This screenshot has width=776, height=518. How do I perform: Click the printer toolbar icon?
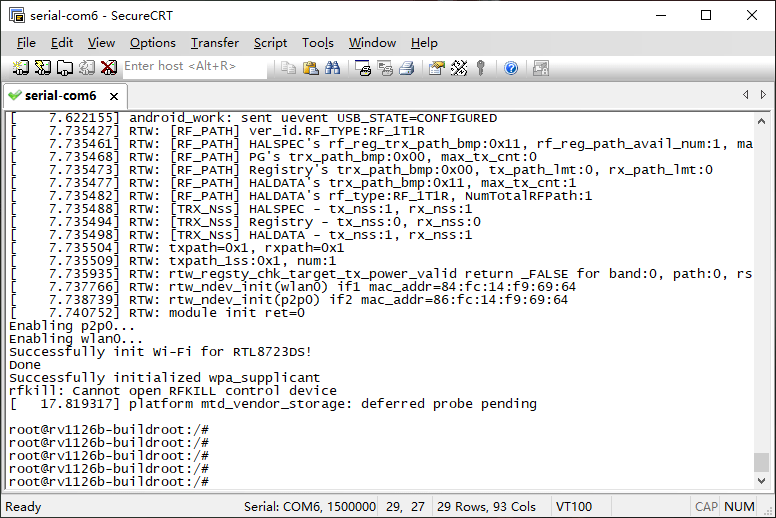point(407,68)
